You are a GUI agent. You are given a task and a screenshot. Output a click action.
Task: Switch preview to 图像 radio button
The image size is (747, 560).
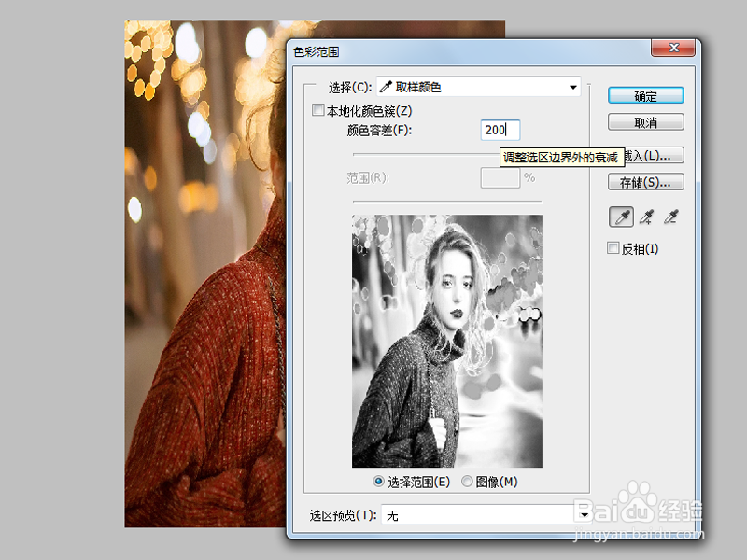tap(467, 482)
